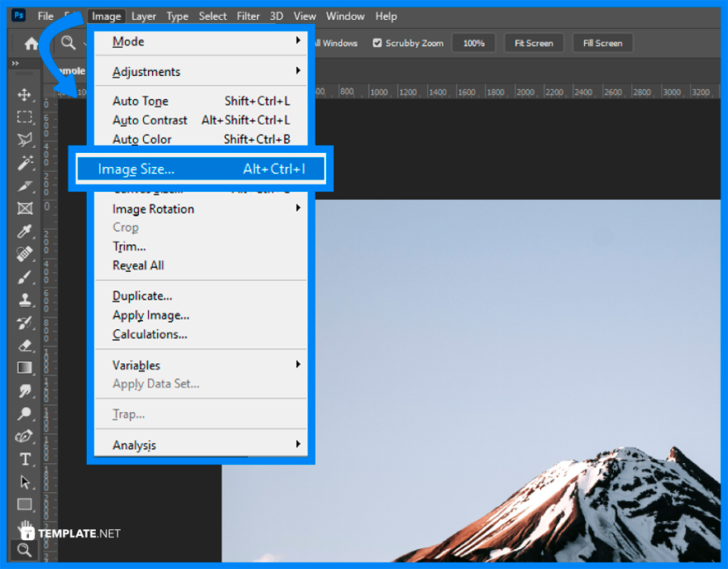Screen dimensions: 728x569
Task: Select the Polygonal Lasso tool
Action: 24,140
